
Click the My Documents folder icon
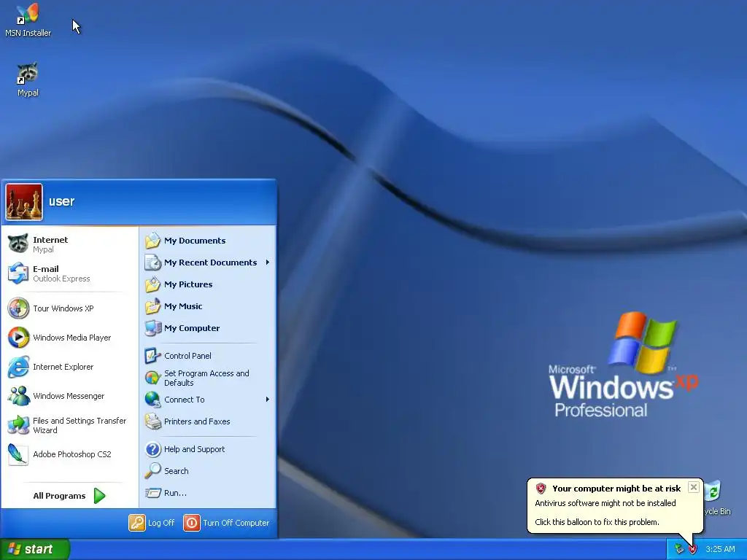(153, 241)
